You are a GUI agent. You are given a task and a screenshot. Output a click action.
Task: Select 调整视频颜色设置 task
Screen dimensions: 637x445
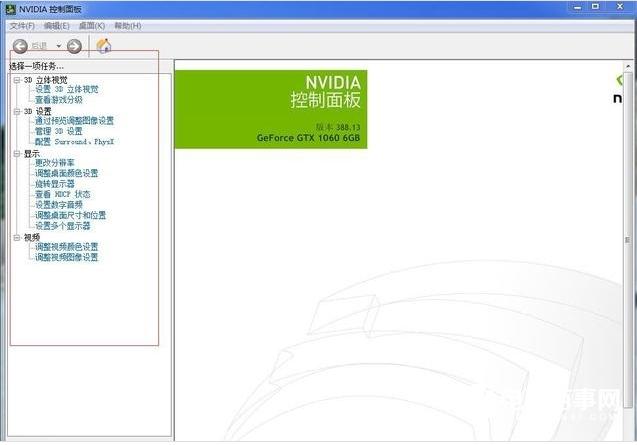click(66, 247)
